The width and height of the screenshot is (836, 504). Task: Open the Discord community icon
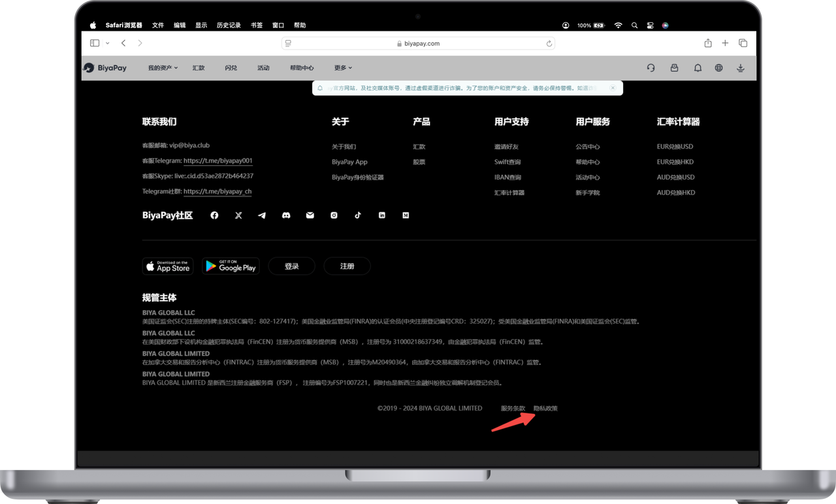click(286, 215)
